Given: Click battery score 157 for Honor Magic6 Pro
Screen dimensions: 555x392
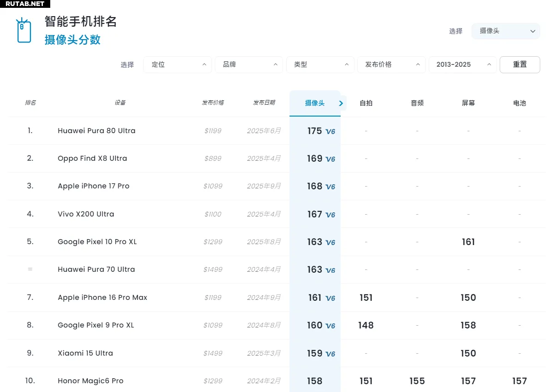Looking at the screenshot, I should coord(520,381).
